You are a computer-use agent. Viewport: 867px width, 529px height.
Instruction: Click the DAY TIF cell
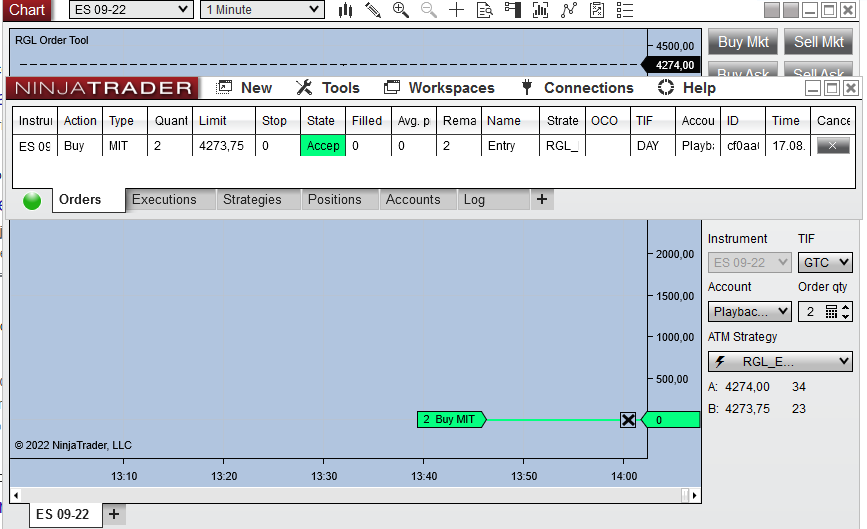coord(652,146)
